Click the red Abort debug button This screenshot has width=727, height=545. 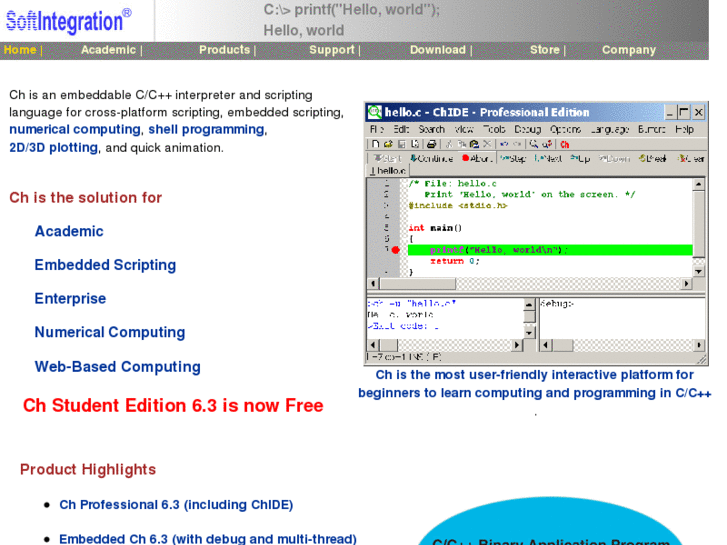(477, 159)
